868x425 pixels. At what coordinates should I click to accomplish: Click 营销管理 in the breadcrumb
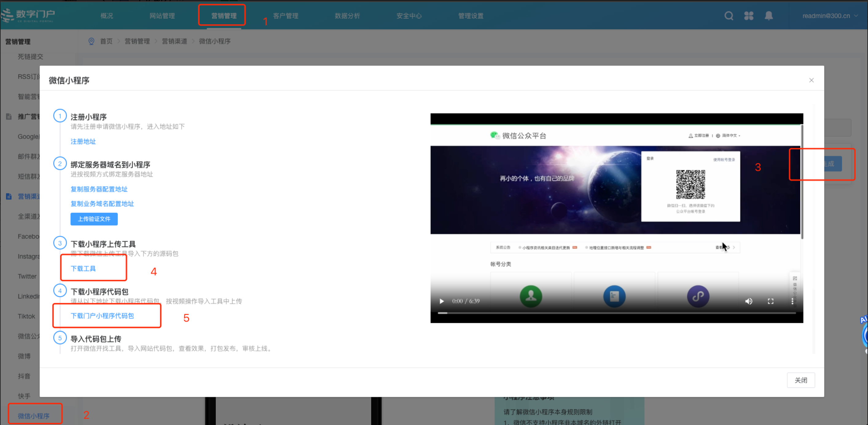point(137,41)
